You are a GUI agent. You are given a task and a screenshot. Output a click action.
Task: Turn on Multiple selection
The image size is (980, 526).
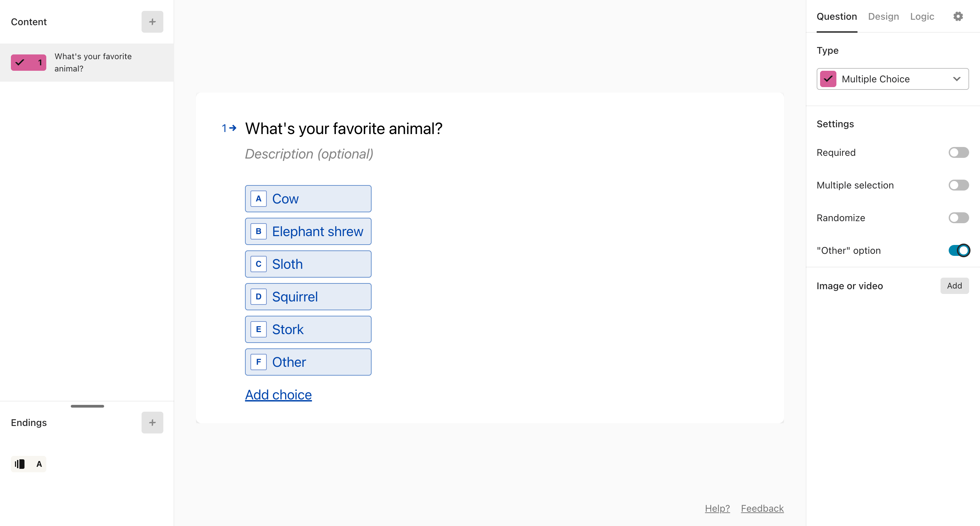tap(958, 185)
